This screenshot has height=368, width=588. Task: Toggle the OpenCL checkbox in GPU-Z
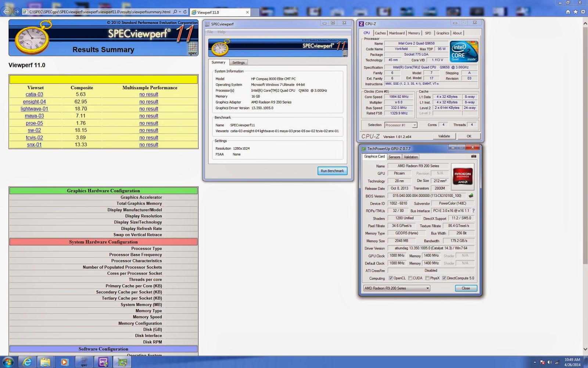click(x=391, y=278)
